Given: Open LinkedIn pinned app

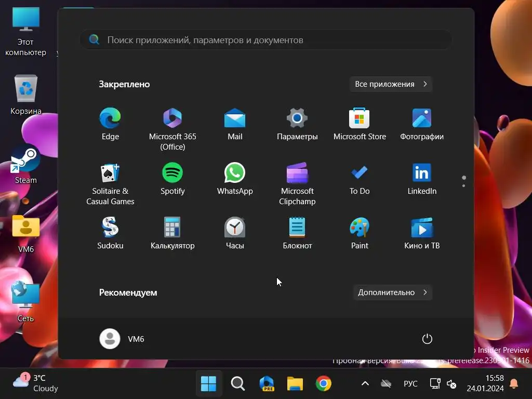Looking at the screenshot, I should coord(422,179).
